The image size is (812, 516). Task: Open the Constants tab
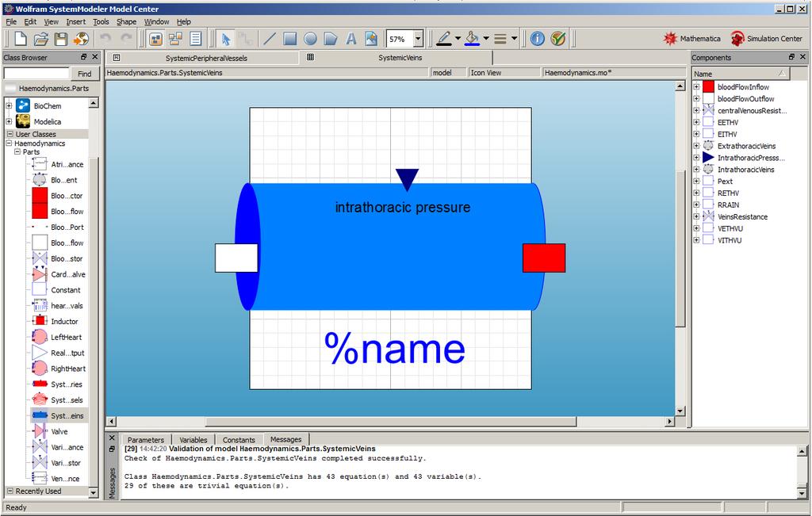click(x=239, y=439)
